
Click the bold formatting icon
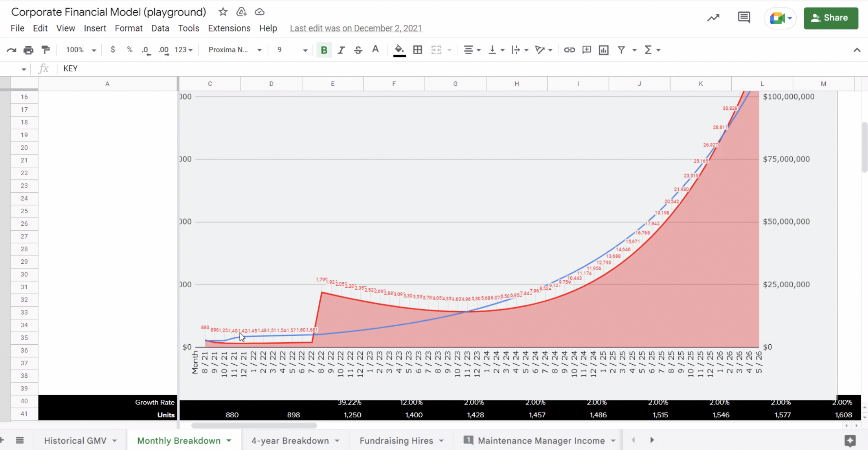point(323,50)
